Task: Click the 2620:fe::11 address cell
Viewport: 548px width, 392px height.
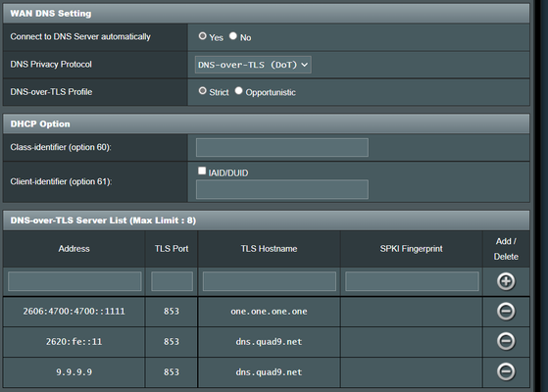Action: [75, 342]
